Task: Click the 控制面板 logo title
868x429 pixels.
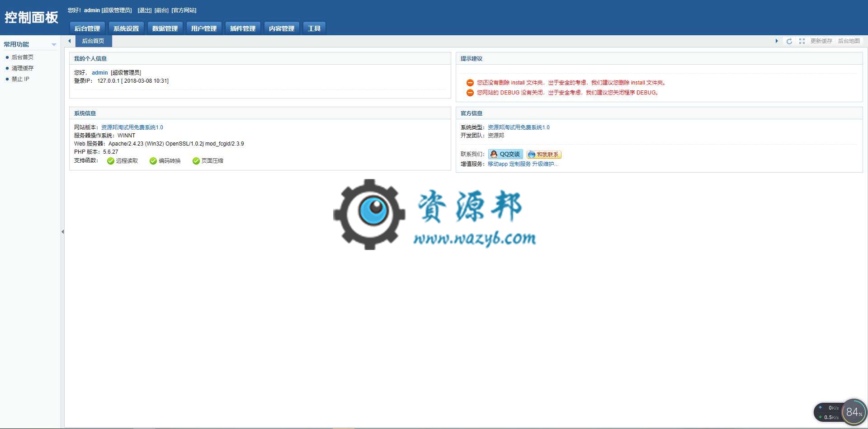Action: (32, 18)
